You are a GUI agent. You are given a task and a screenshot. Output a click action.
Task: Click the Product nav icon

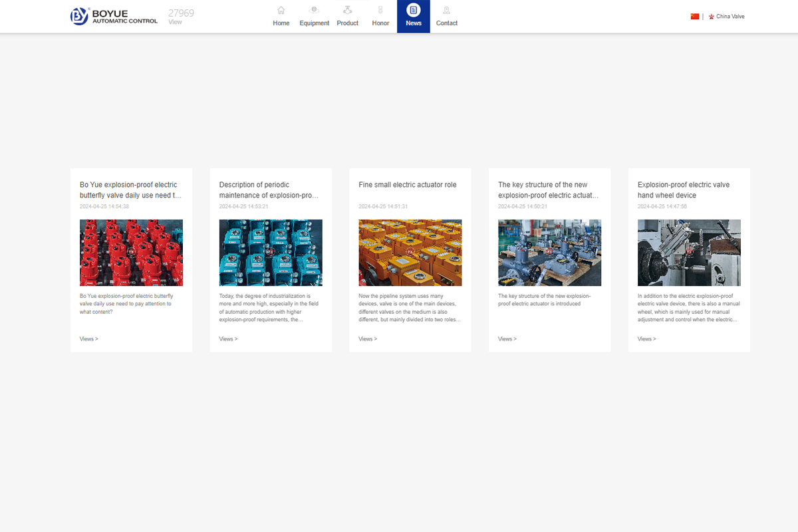coord(347,10)
